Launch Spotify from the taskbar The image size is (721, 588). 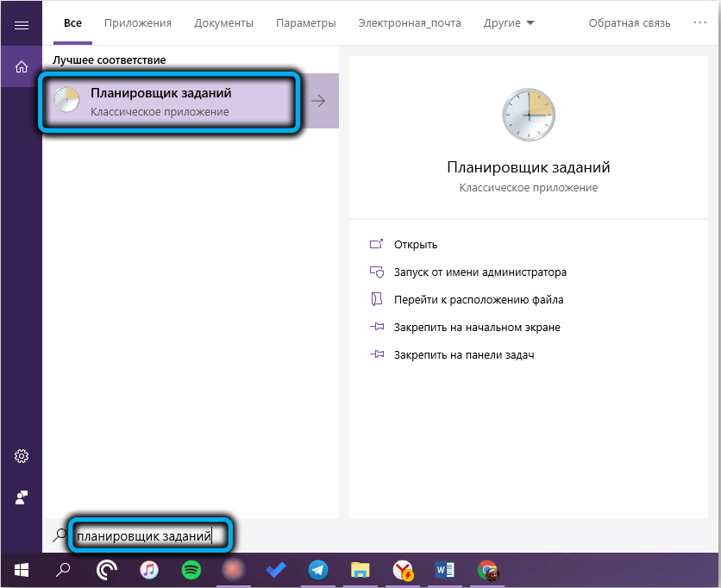pyautogui.click(x=191, y=570)
